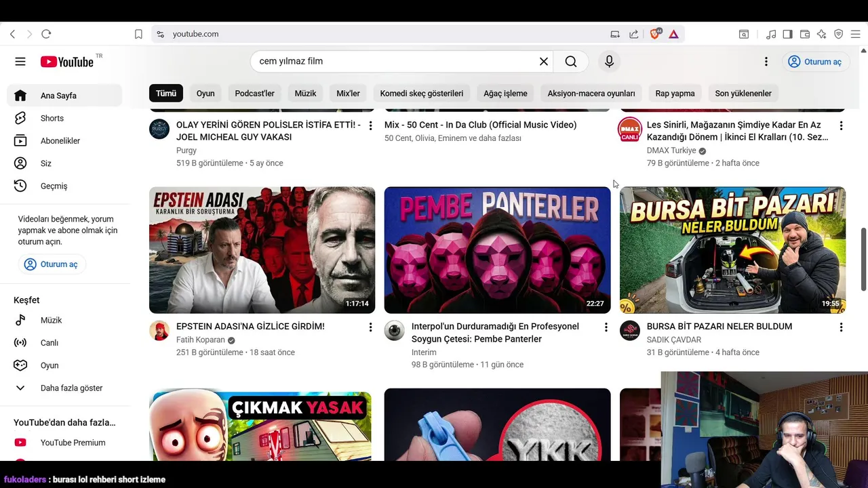Open more options for Pembe Panterler video
The height and width of the screenshot is (488, 868).
tap(606, 327)
